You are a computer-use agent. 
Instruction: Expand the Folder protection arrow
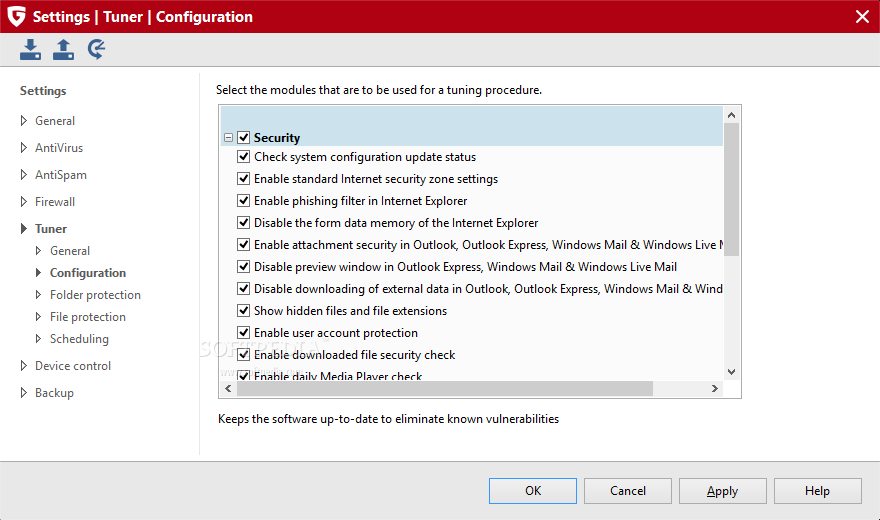click(38, 294)
